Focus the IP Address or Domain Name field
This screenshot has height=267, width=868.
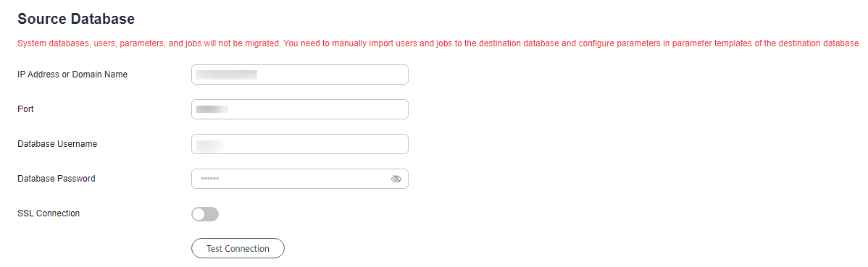click(299, 75)
